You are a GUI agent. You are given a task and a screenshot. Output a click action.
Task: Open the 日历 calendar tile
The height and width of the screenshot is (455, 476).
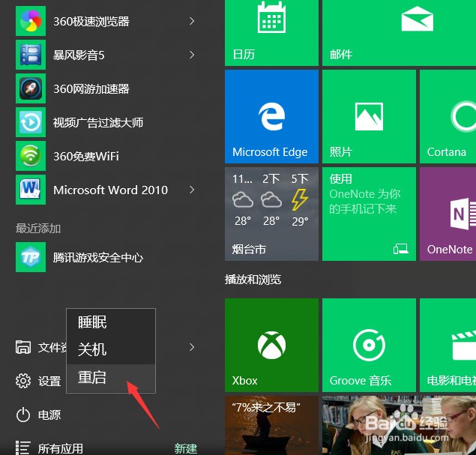coord(271,33)
